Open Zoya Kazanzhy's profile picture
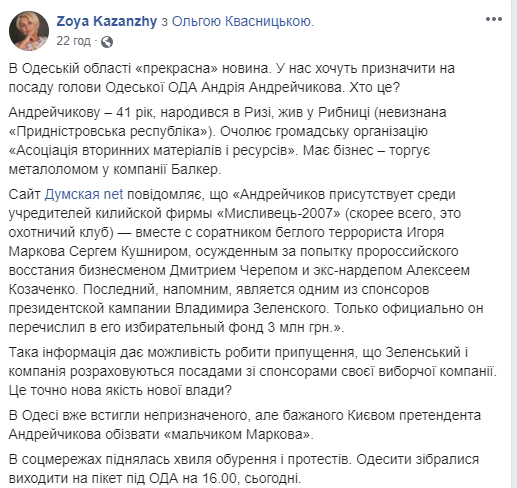517x488 pixels. click(x=29, y=31)
